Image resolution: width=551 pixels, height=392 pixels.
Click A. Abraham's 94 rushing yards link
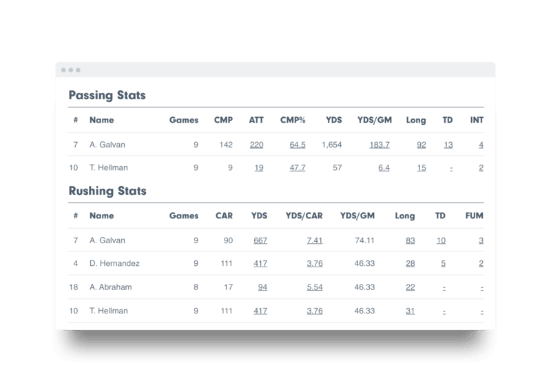click(262, 287)
